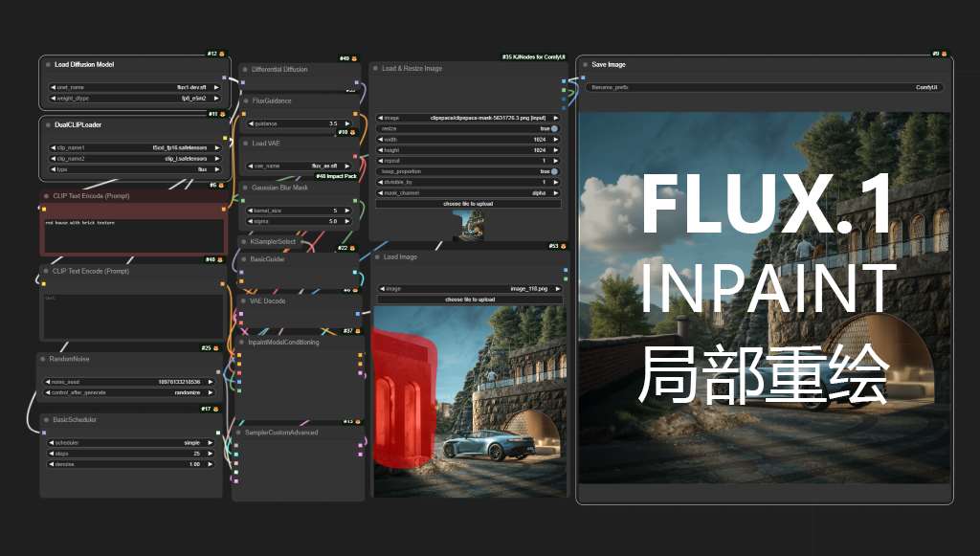Open the unet_name model dropdown
Screen dimensions: 980x556
[x=135, y=87]
